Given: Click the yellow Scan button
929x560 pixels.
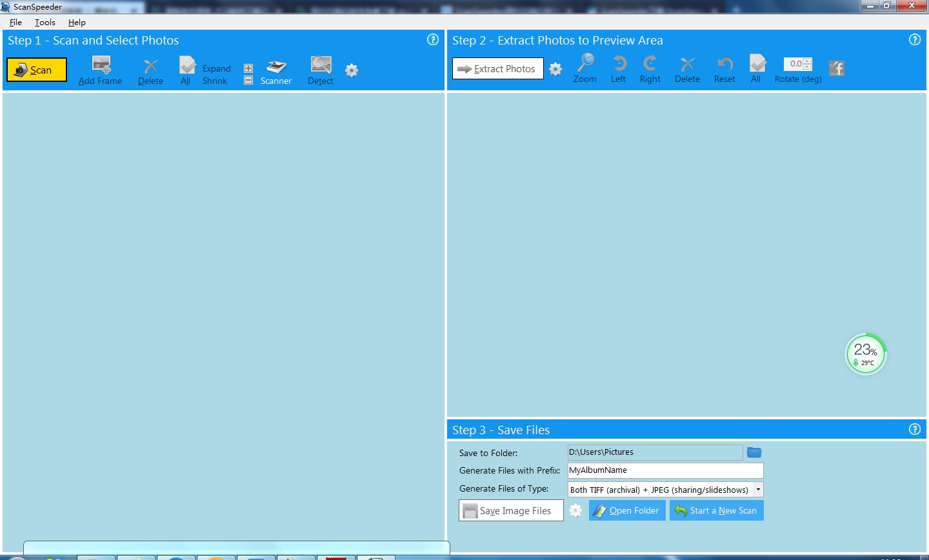Looking at the screenshot, I should tap(37, 70).
